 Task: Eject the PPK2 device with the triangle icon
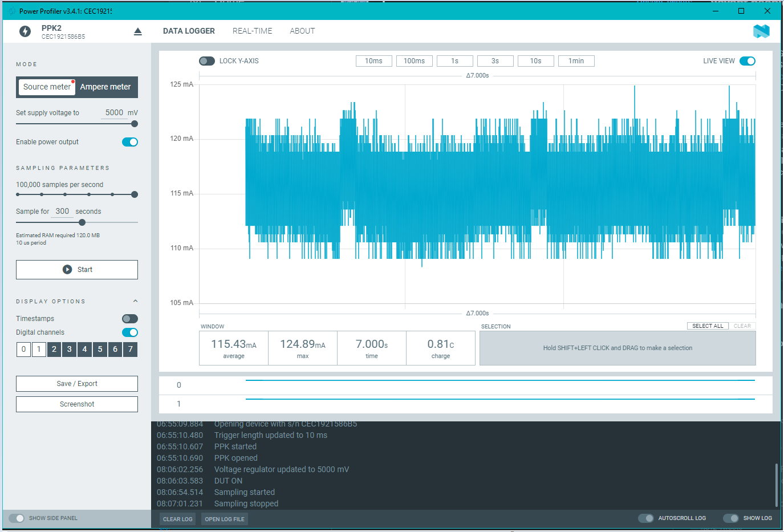click(137, 32)
